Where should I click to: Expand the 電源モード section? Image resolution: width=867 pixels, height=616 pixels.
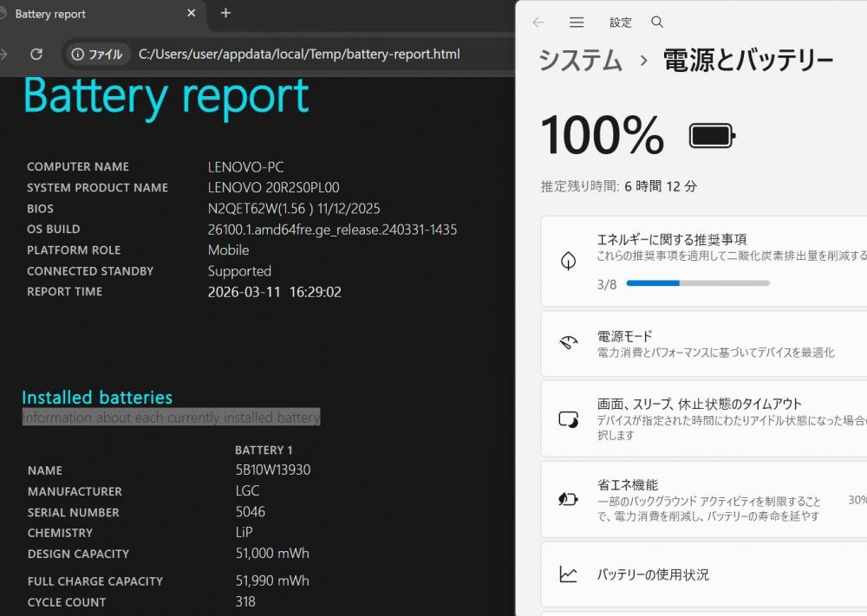click(711, 344)
